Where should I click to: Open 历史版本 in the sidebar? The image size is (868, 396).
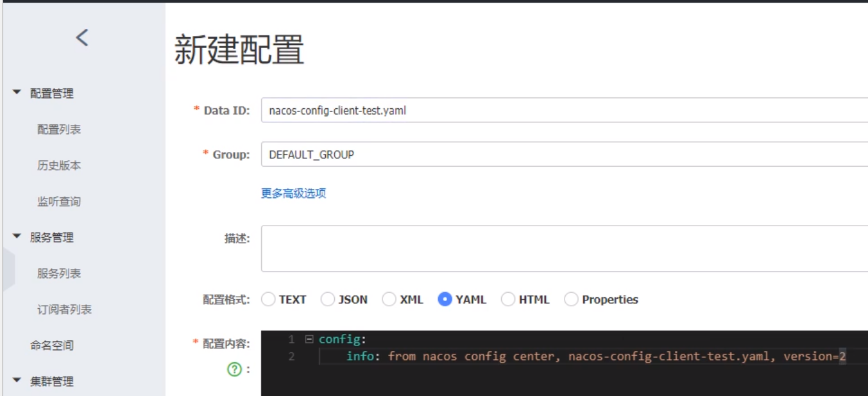pos(59,165)
